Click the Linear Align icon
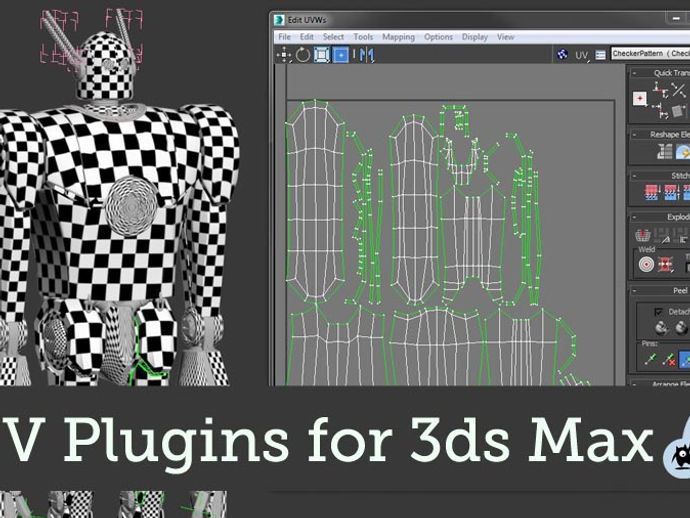 pos(678,90)
